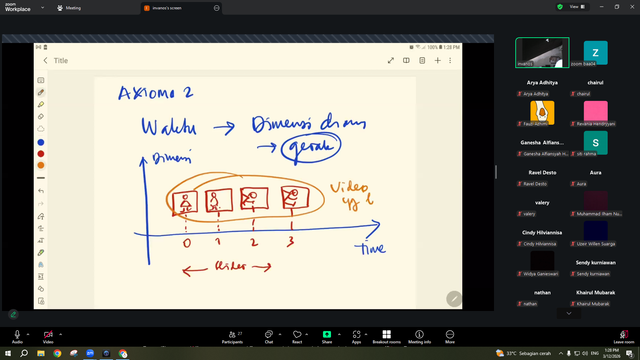640x360 pixels.
Task: Go back with arrow beside Title
Action: [x=45, y=60]
